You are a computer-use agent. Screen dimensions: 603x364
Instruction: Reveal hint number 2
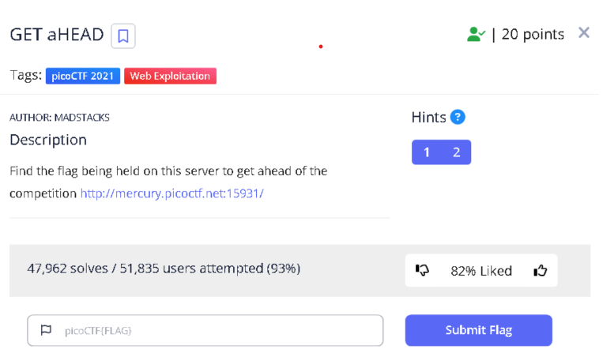pyautogui.click(x=457, y=152)
